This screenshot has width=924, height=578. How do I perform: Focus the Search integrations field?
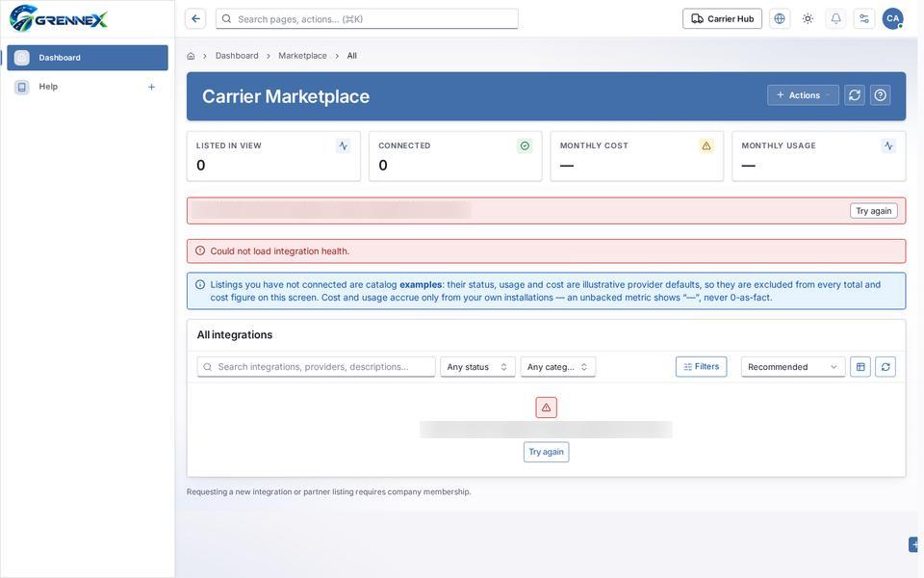[x=316, y=367]
